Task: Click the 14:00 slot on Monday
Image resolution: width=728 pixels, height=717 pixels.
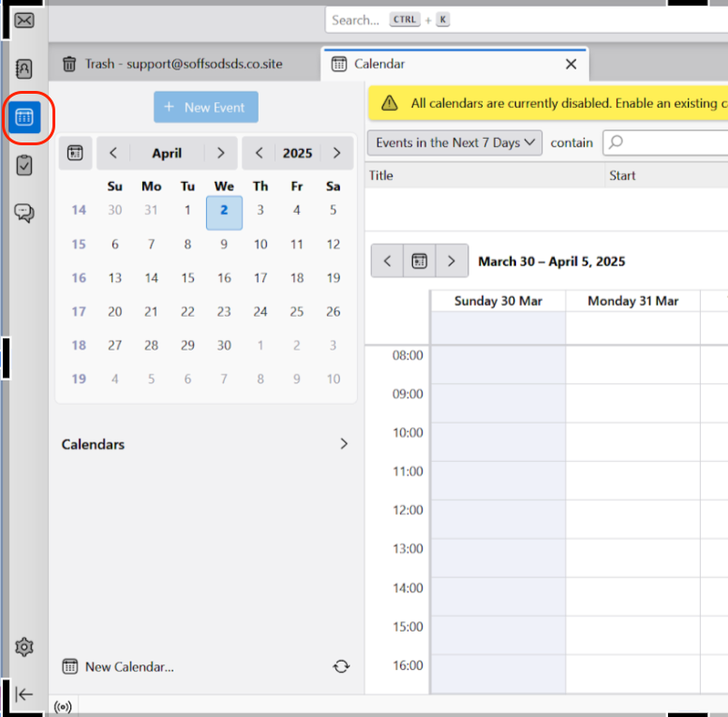Action: pos(632,597)
